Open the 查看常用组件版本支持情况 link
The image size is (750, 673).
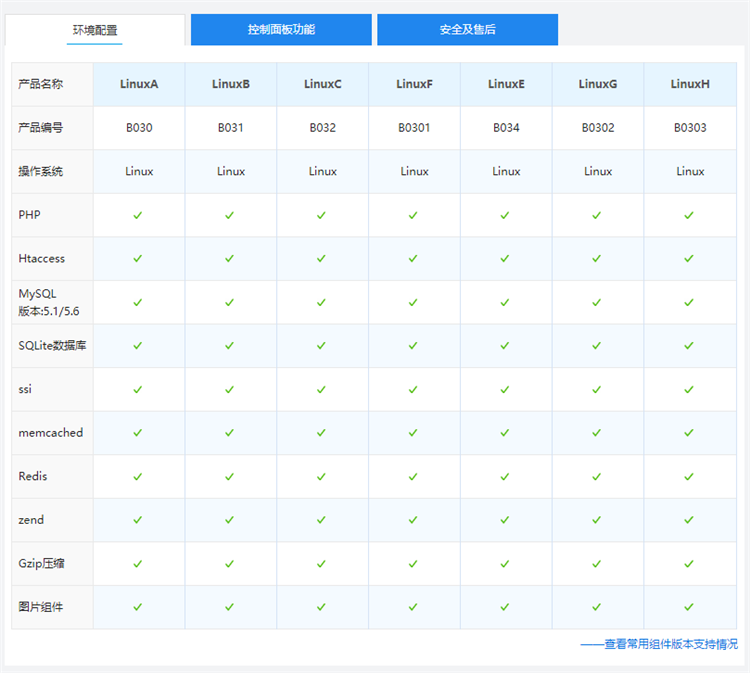click(x=670, y=645)
